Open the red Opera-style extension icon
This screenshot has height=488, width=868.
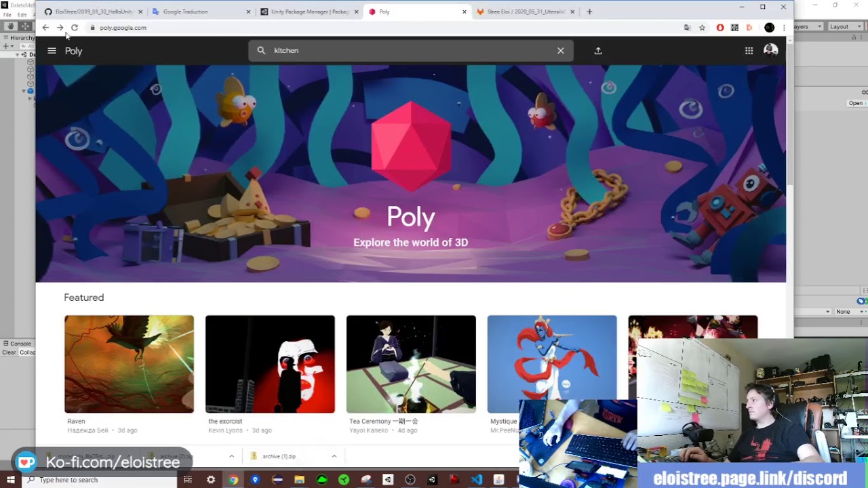point(720,28)
